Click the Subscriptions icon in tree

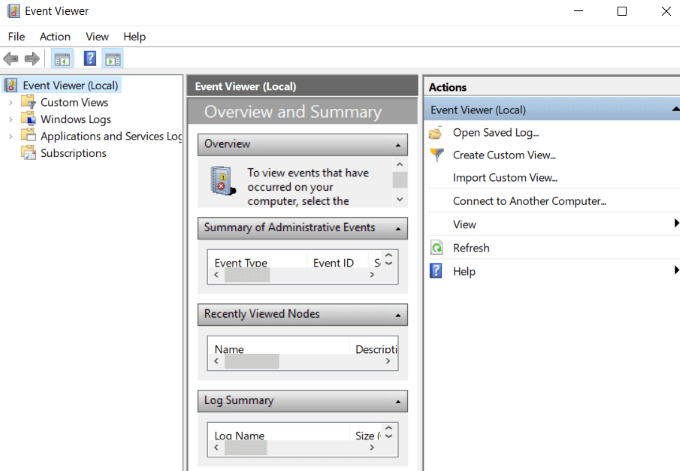[x=29, y=153]
